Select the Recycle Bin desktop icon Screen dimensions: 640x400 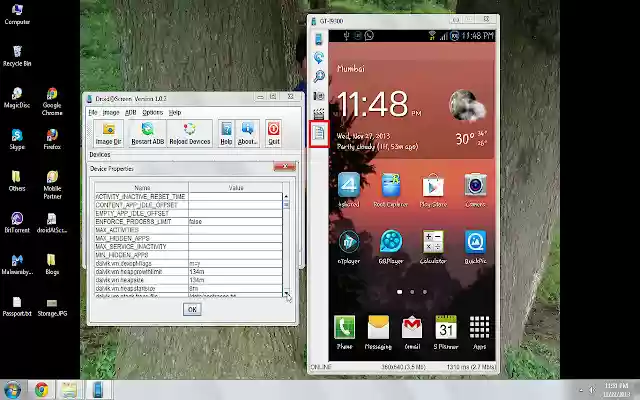[17, 56]
